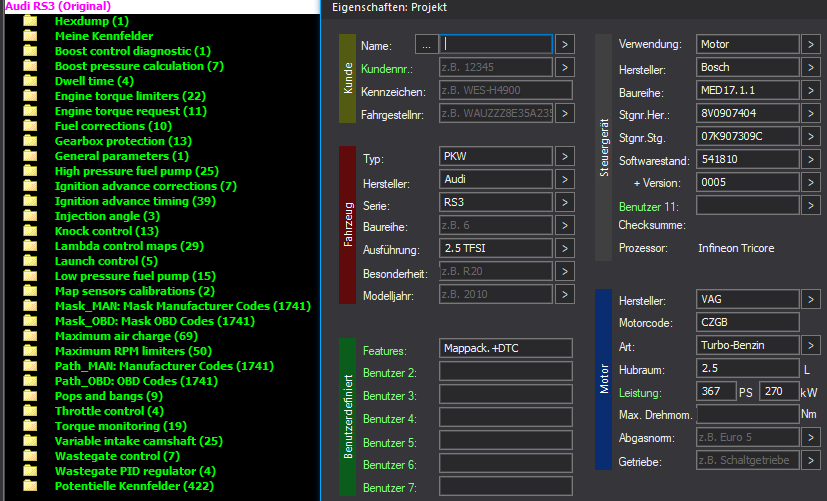Open Engine torque request (11) folder
The height and width of the screenshot is (501, 827).
tap(131, 111)
